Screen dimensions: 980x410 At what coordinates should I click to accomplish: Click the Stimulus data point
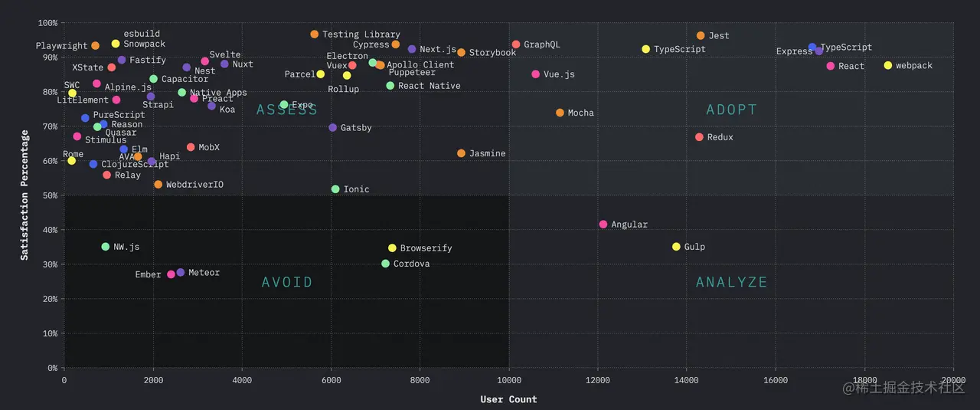coord(77,136)
